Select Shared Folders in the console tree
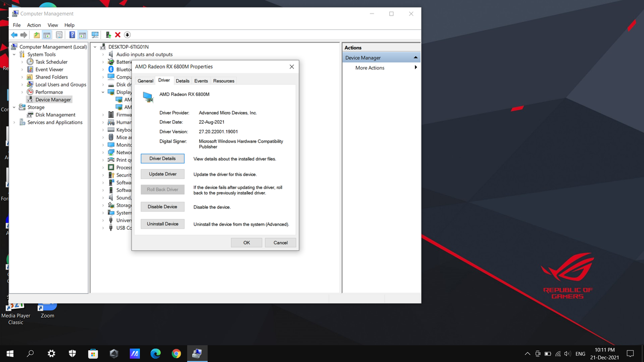644x362 pixels. pyautogui.click(x=51, y=77)
